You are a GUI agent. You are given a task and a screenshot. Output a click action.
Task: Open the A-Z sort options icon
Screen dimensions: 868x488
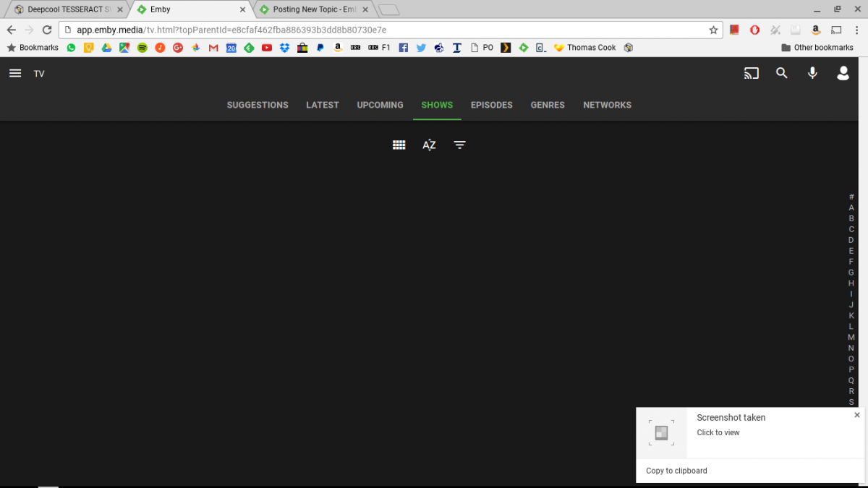[x=429, y=145]
